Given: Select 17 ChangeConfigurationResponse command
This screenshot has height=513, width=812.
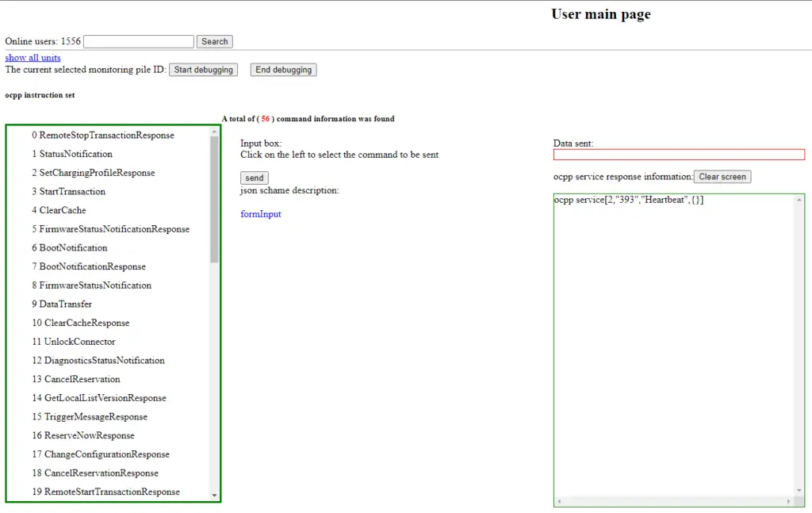Looking at the screenshot, I should point(101,454).
